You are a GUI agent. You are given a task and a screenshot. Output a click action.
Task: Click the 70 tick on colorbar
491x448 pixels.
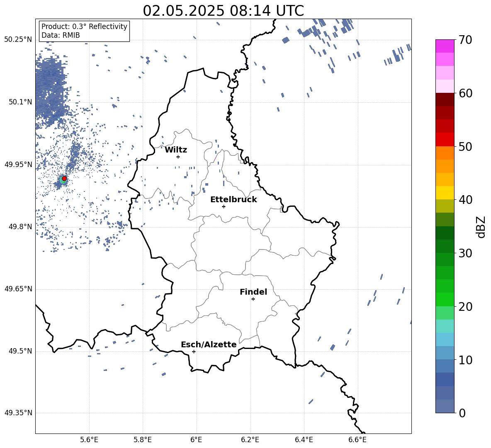[465, 40]
